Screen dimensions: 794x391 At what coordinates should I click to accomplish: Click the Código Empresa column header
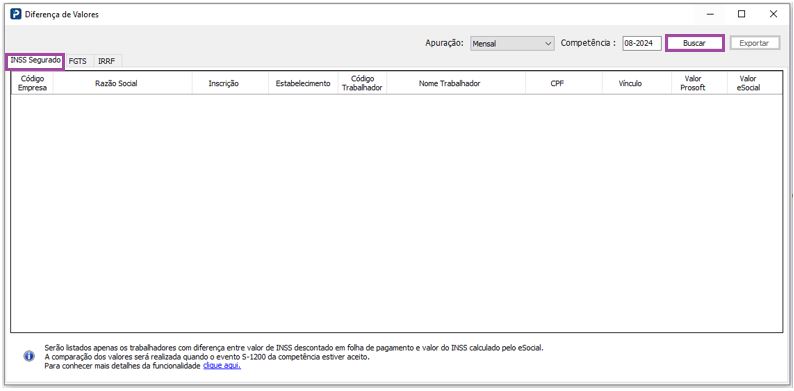[x=32, y=83]
